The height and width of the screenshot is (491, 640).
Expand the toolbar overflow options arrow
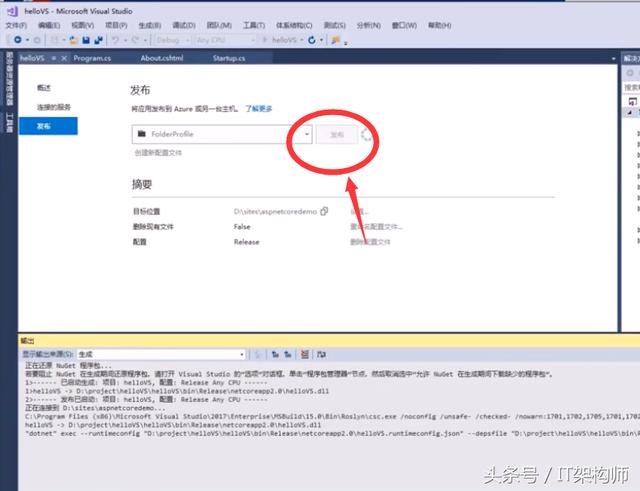coord(346,42)
